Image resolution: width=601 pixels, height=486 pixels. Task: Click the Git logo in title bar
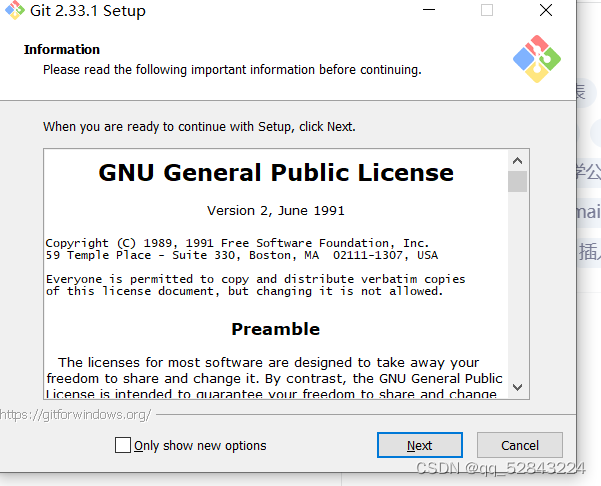(x=15, y=10)
